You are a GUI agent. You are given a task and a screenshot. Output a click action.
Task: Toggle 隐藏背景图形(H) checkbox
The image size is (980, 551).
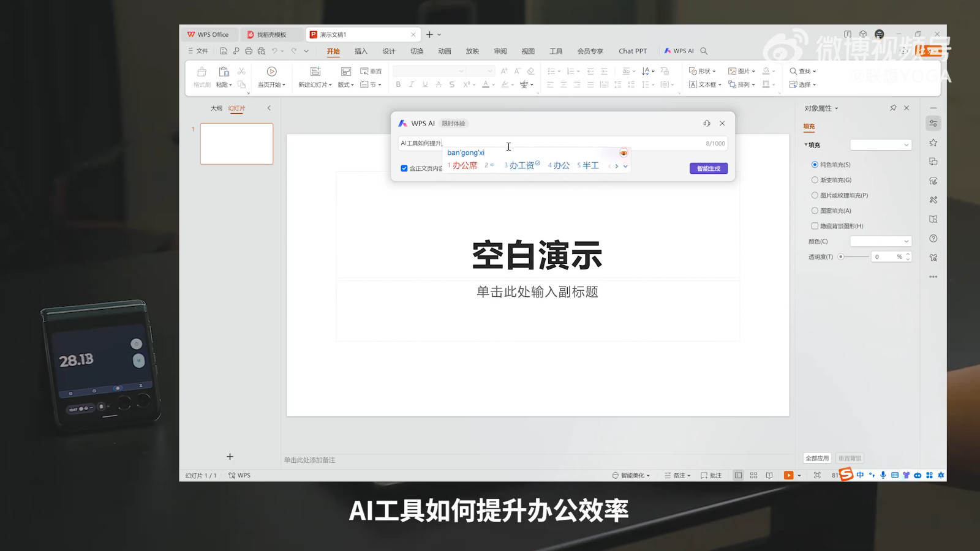[815, 226]
